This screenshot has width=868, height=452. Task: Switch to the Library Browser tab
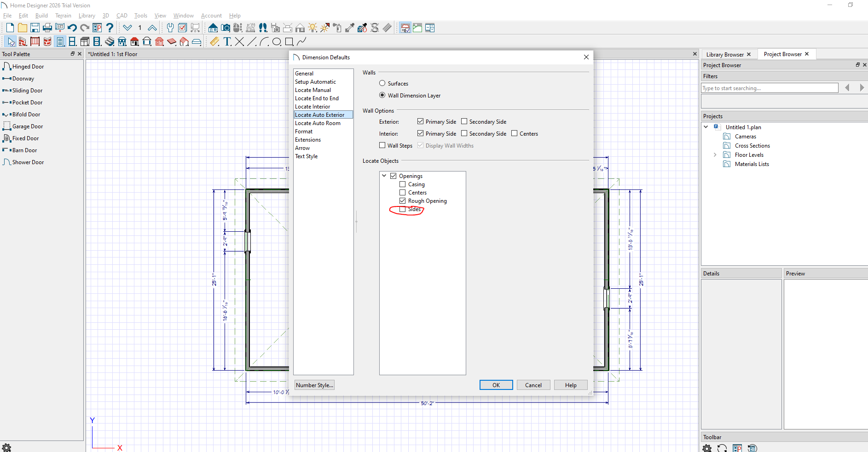[x=724, y=54]
